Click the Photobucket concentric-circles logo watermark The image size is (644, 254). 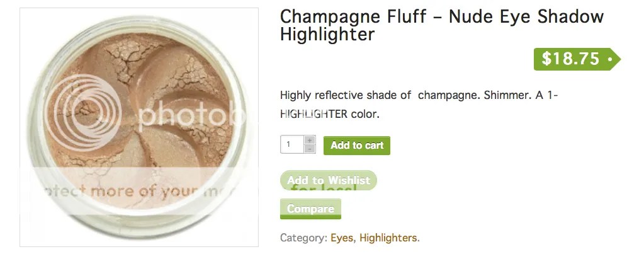pos(84,113)
